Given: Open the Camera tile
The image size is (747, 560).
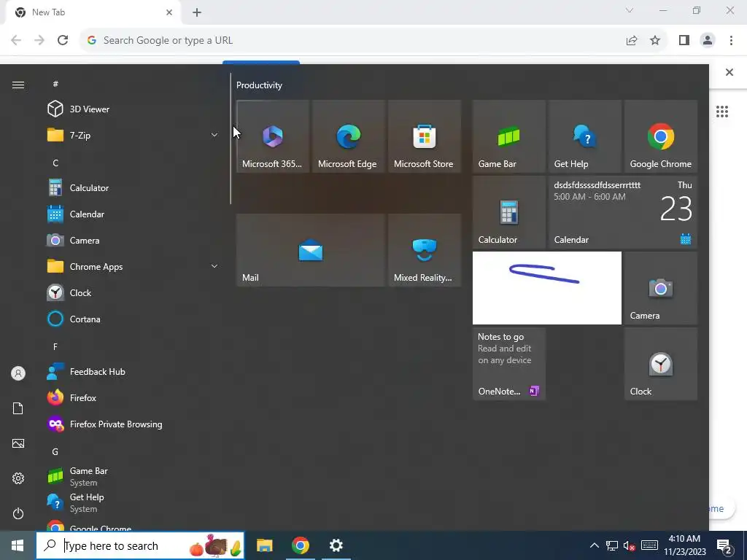Looking at the screenshot, I should tap(661, 287).
